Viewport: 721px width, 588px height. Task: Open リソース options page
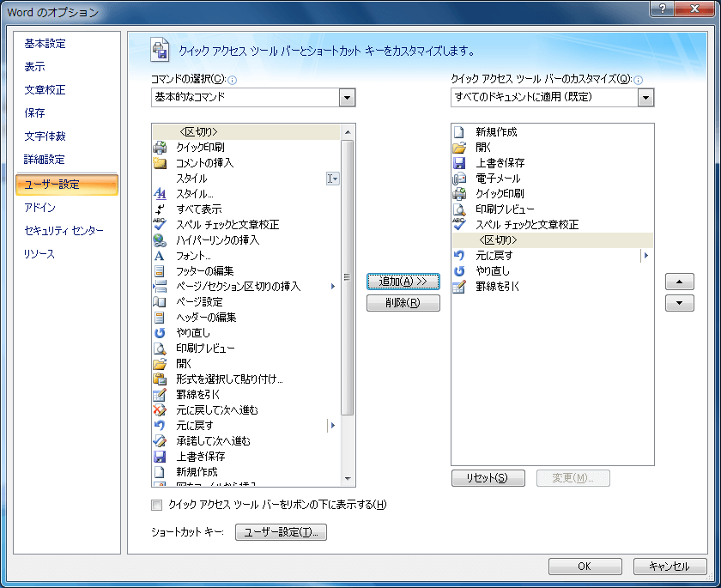point(39,254)
